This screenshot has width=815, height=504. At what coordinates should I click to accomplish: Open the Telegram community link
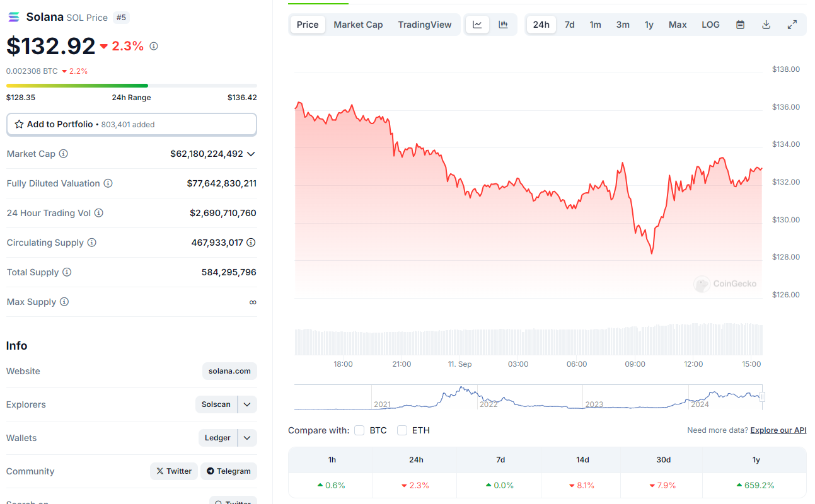tap(229, 471)
